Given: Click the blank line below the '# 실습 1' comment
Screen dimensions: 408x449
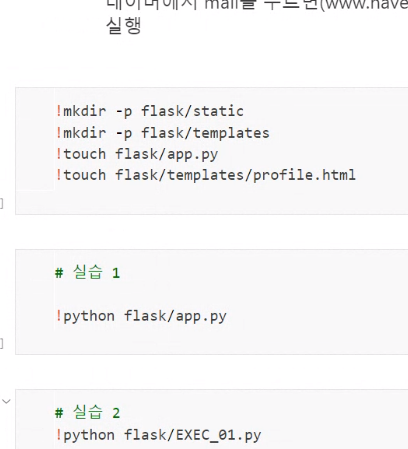Looking at the screenshot, I should 230,294.
